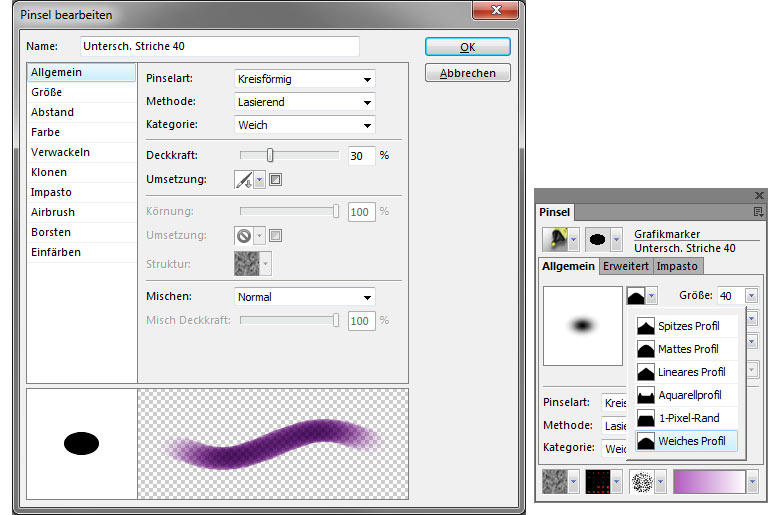
Task: Open the Pinsel panel options menu icon
Action: tap(758, 212)
